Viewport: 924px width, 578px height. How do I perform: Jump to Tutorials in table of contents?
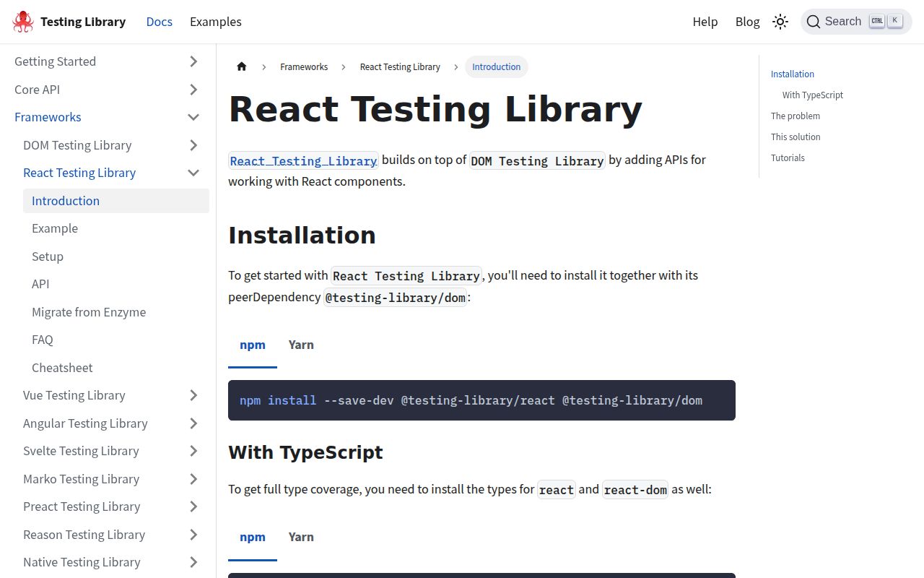point(788,158)
